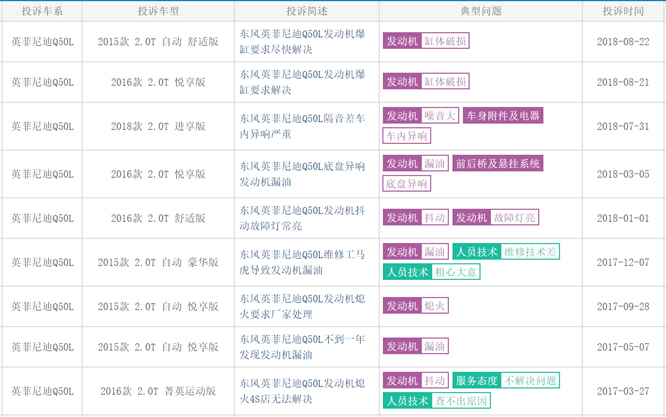Click 英菲尼迪Q50L in the 2018-08-22 row
The height and width of the screenshot is (417, 666).
tap(42, 42)
